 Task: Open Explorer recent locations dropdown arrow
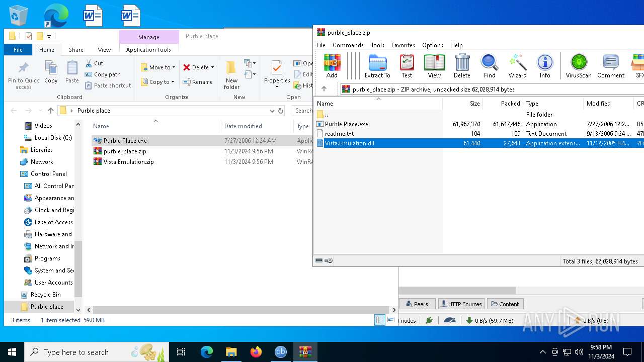point(39,111)
